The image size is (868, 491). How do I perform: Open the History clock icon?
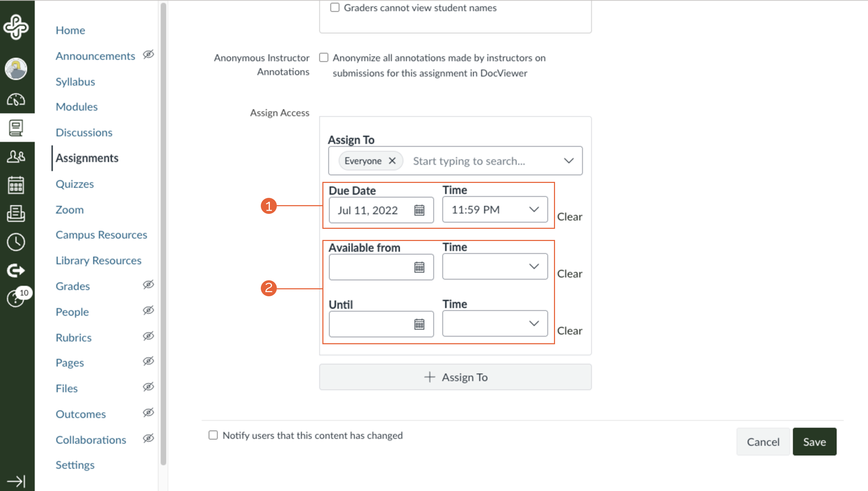16,242
